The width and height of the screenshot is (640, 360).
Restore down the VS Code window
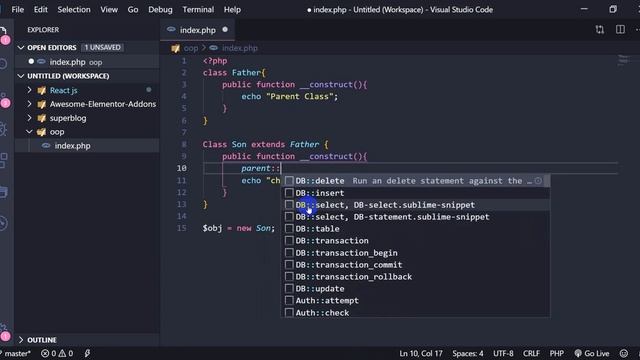tap(613, 9)
